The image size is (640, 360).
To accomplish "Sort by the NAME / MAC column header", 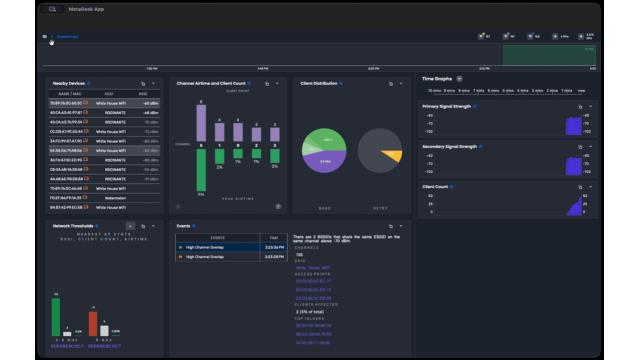I will click(x=70, y=94).
